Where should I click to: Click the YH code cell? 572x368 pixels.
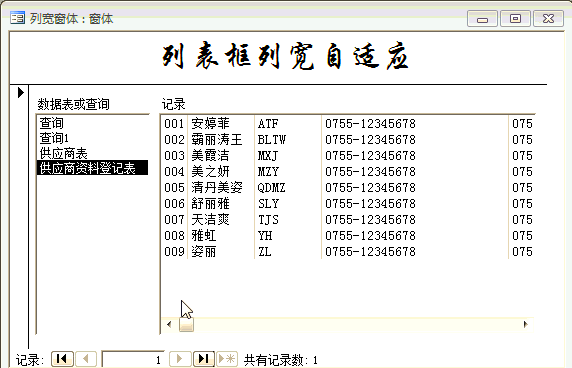click(x=265, y=236)
